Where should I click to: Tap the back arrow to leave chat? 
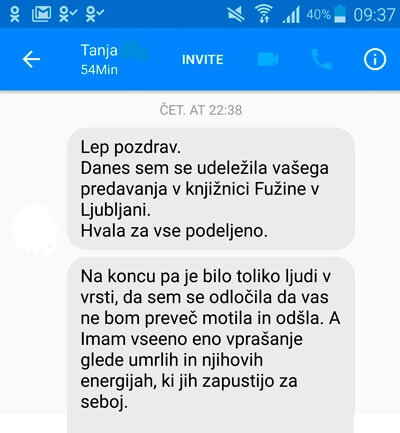click(31, 59)
